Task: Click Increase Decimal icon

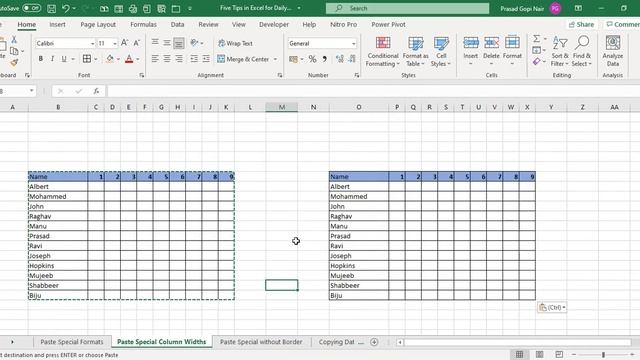Action: 340,59
